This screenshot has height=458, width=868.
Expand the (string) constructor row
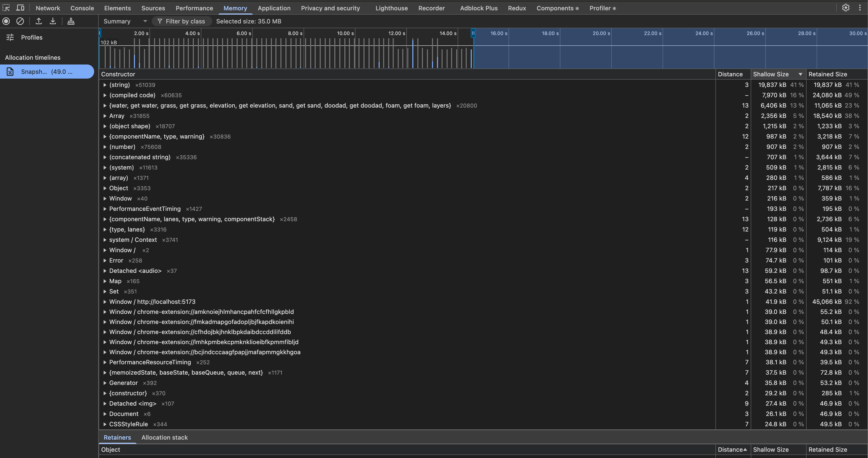tap(105, 85)
